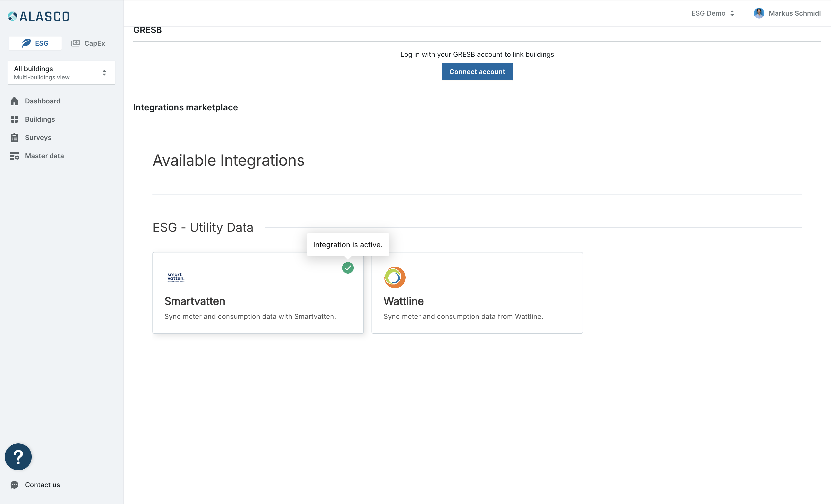
Task: Switch to the CapEx tab
Action: click(88, 43)
